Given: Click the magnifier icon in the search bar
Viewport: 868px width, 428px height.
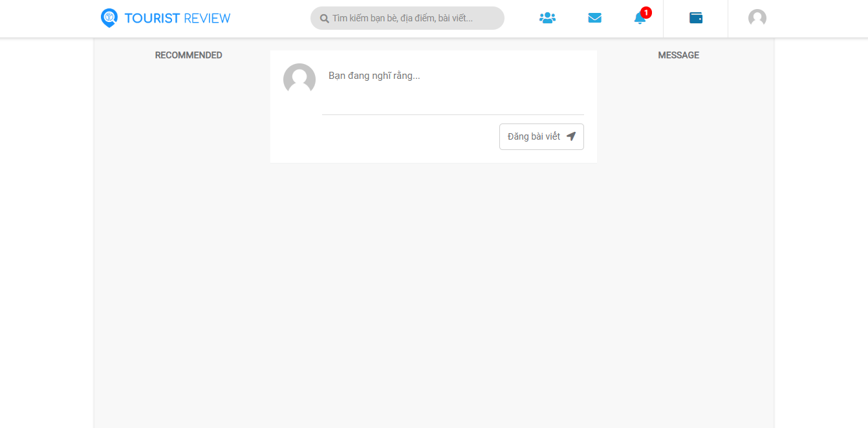Looking at the screenshot, I should pos(325,19).
